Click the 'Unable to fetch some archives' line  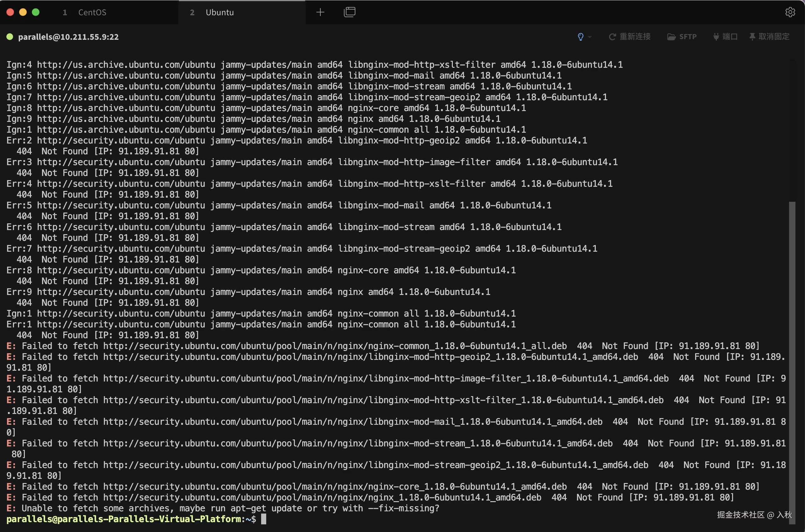tap(230, 508)
